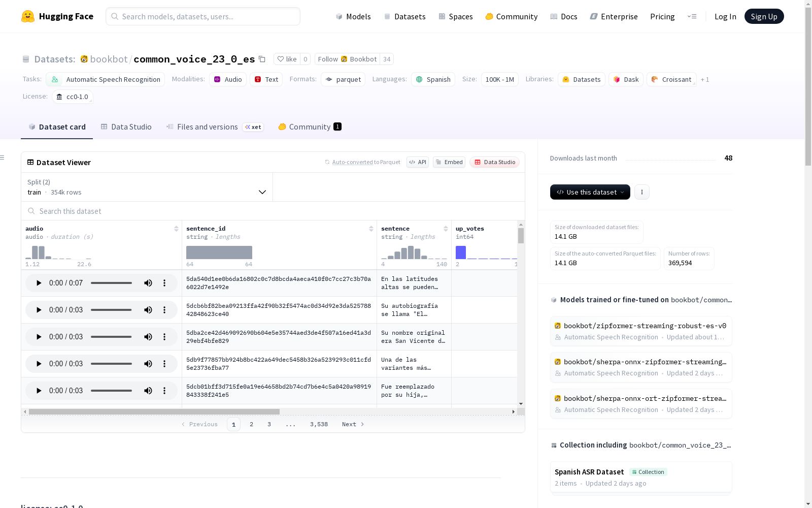
Task: Play audio for the 'Una de las variantes' row
Action: point(39,364)
